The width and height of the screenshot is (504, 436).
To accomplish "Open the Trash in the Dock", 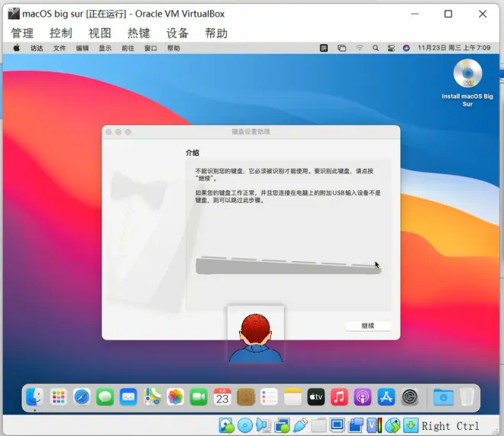I will coord(467,397).
